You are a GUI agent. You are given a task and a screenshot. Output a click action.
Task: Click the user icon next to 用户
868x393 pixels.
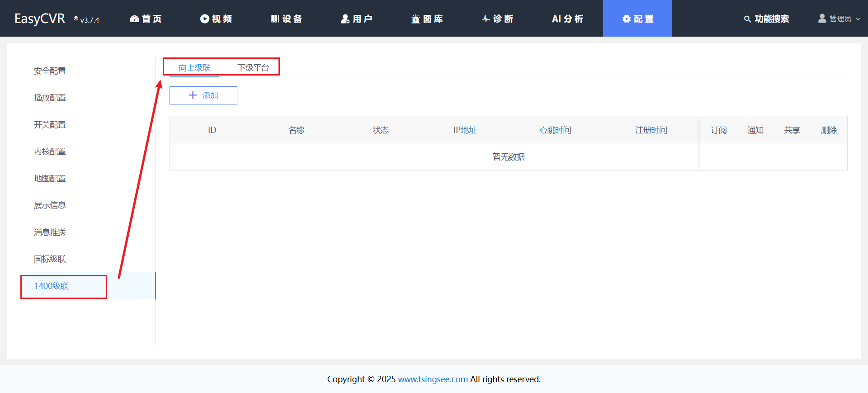[345, 19]
